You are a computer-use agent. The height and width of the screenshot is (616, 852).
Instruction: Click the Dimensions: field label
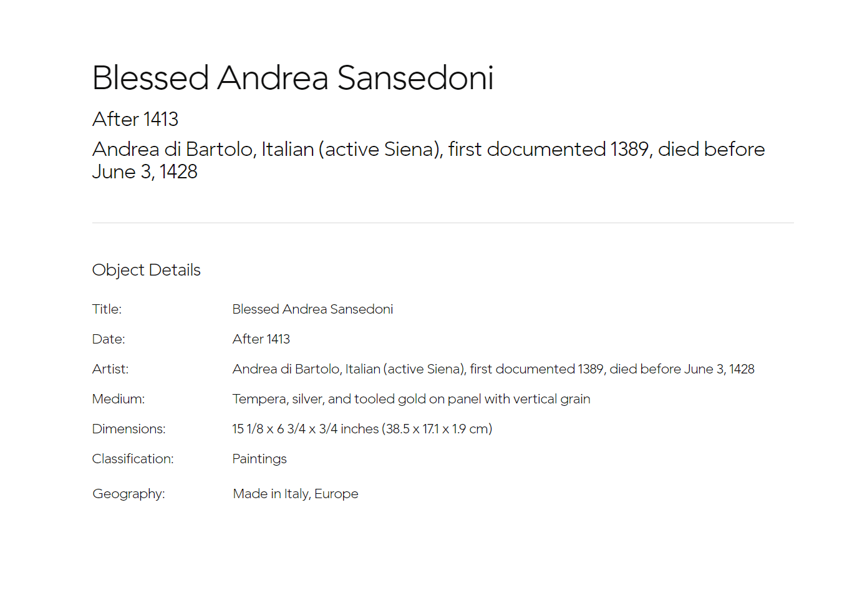[129, 429]
